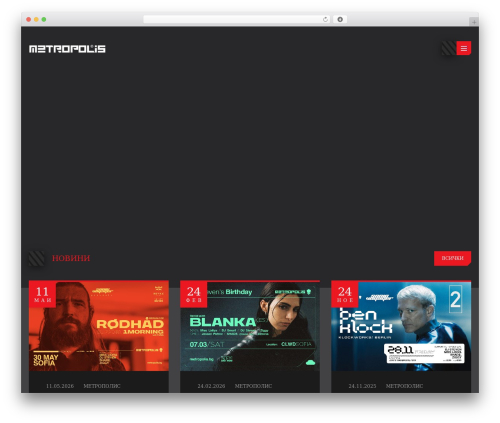Viewport: 500px width, 423px height.
Task: Click the date 11.05.2026
Action: tap(60, 386)
